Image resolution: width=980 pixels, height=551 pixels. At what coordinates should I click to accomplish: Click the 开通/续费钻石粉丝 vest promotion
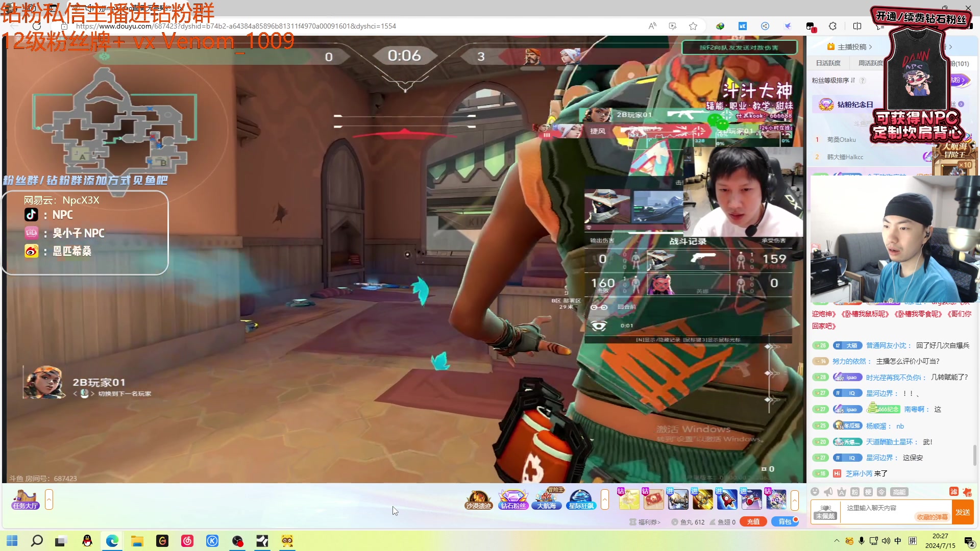point(919,74)
